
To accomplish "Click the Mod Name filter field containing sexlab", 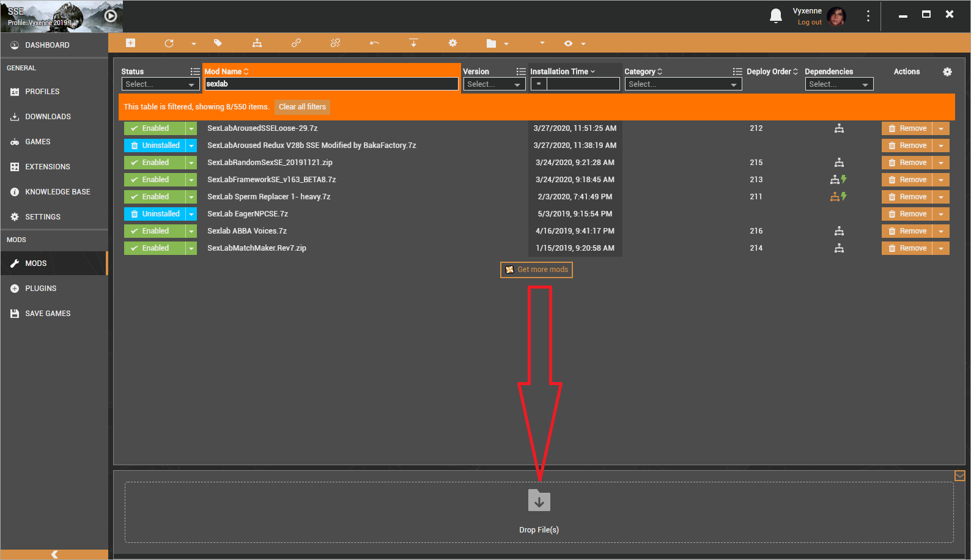I will [x=331, y=84].
